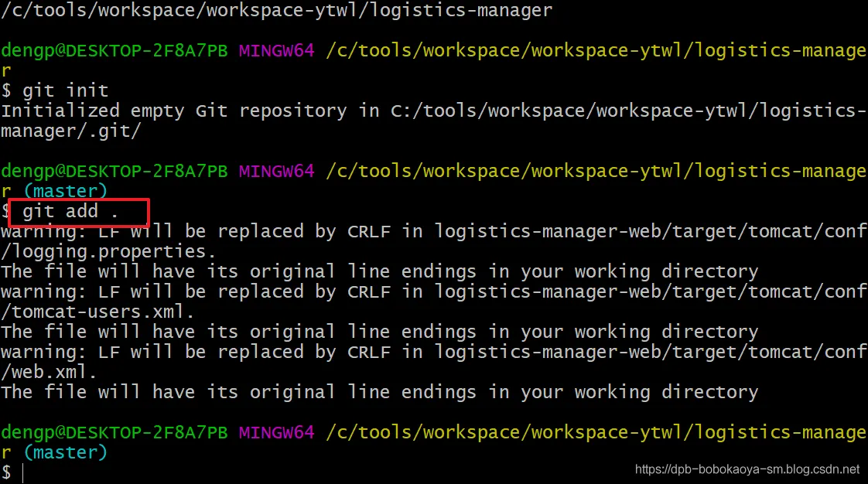The height and width of the screenshot is (484, 868).
Task: Click the '/web.xml.' file name
Action: 49,372
